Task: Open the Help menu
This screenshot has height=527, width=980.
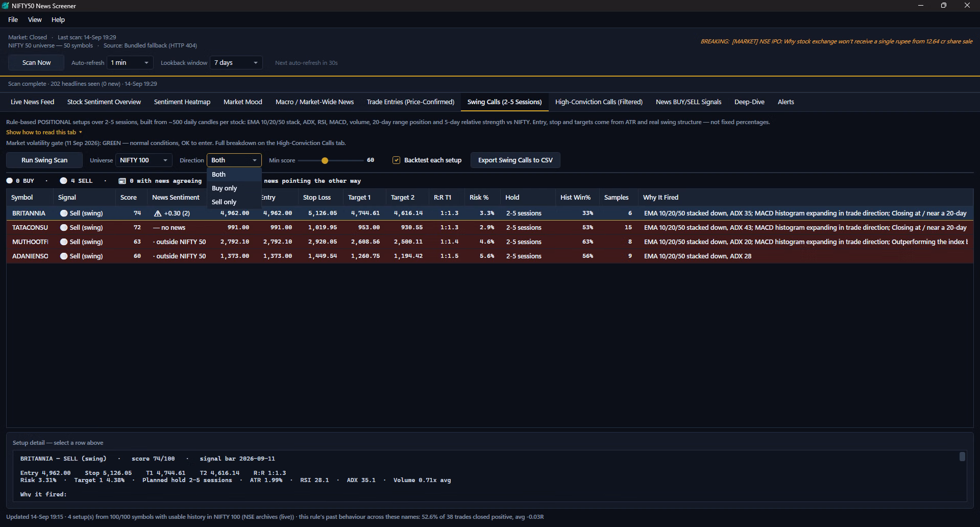Action: (58, 19)
